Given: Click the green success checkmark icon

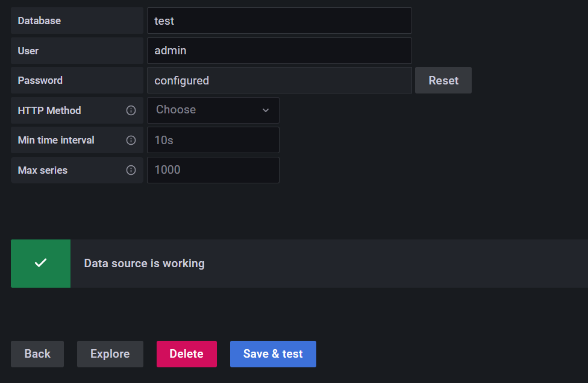Looking at the screenshot, I should 40,263.
